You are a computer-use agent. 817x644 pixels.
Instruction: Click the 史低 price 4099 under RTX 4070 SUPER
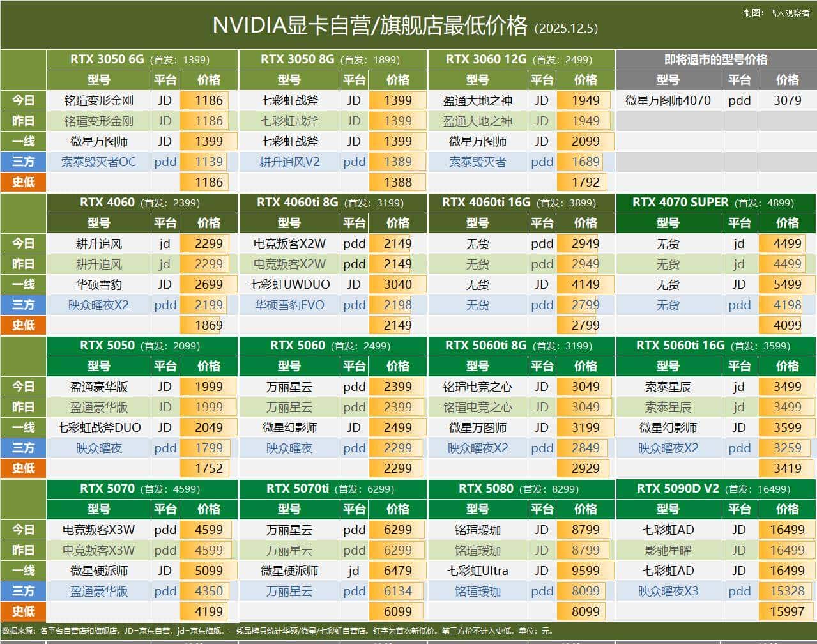[786, 325]
